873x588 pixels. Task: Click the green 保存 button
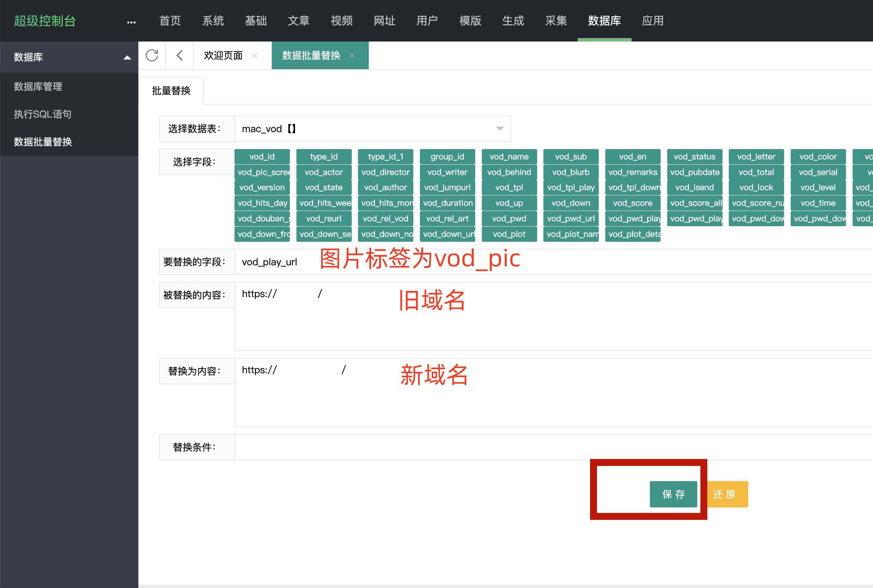coord(673,494)
